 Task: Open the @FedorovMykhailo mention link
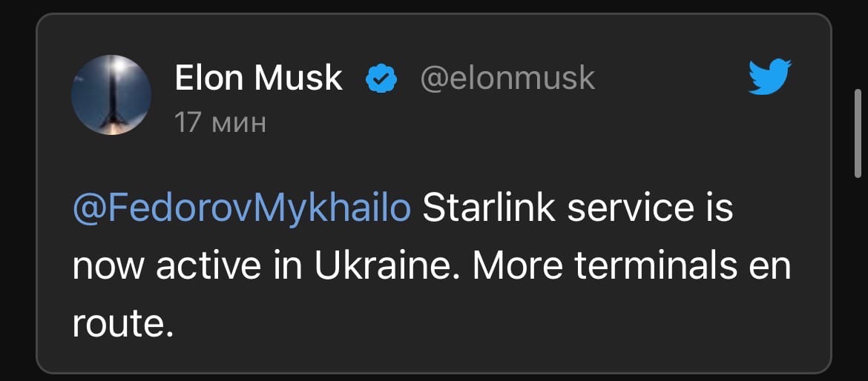click(242, 209)
